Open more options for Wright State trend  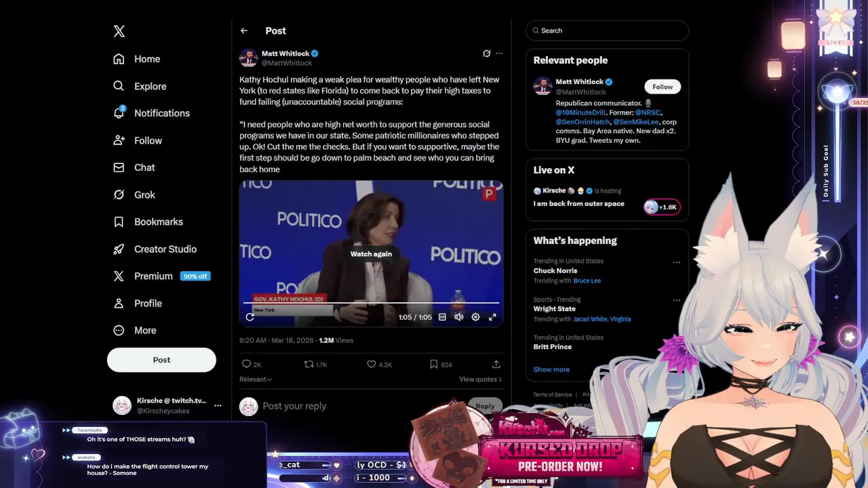(676, 300)
